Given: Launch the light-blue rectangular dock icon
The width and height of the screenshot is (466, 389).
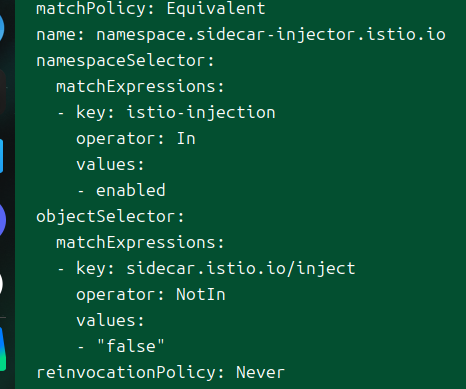Looking at the screenshot, I should point(1,156).
